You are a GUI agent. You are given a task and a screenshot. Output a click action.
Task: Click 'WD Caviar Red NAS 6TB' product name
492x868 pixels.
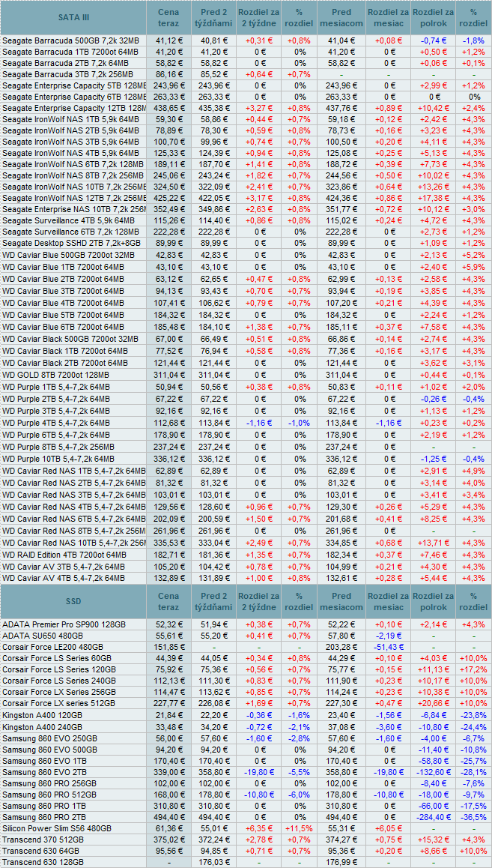click(x=73, y=518)
